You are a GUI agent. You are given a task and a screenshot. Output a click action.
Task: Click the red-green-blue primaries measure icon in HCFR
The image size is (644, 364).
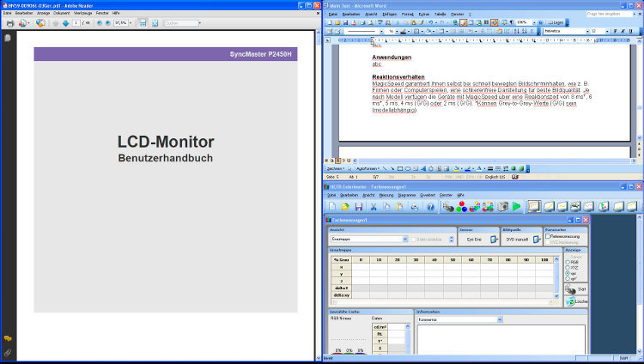tap(462, 207)
